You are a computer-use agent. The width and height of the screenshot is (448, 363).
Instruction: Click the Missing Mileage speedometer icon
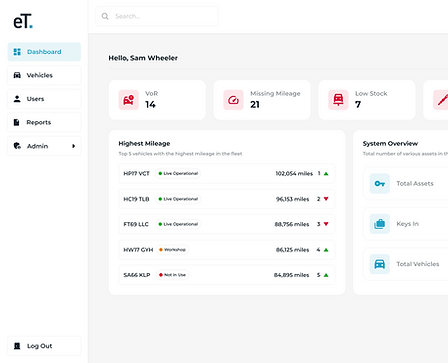(x=233, y=100)
